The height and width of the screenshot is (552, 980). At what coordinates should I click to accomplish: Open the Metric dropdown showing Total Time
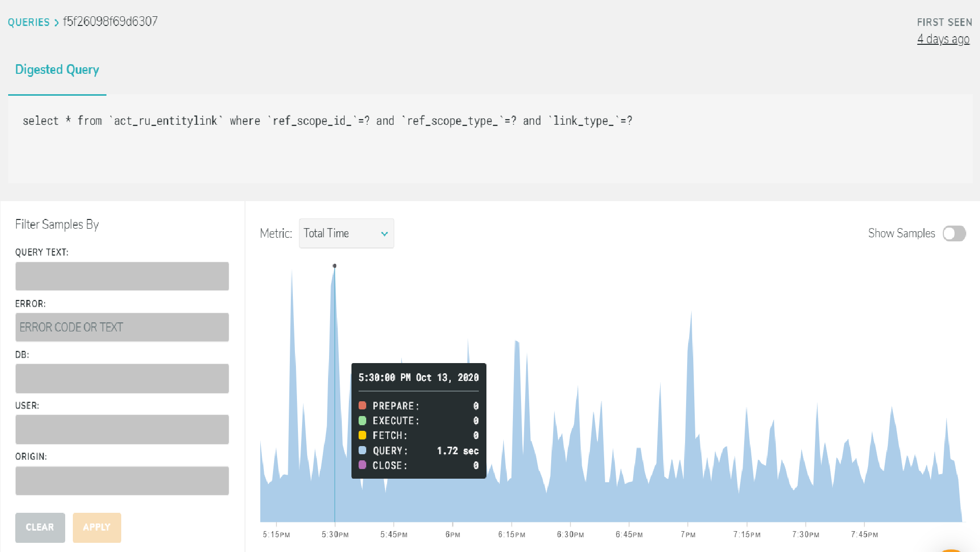[346, 233]
